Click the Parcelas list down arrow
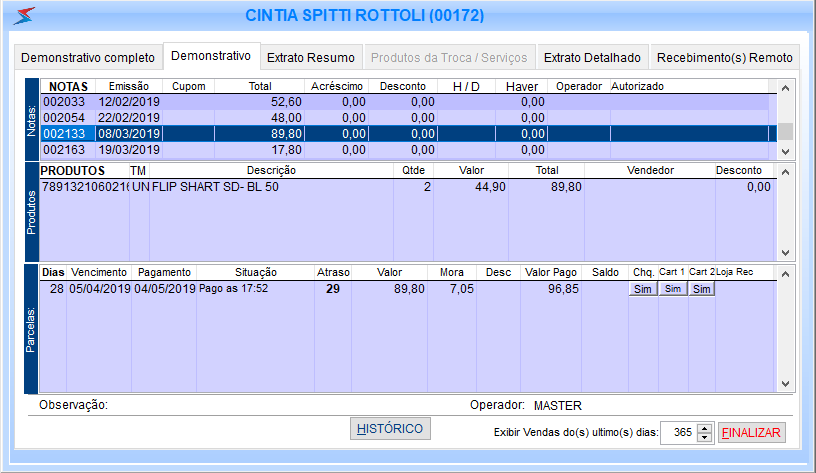 pos(785,384)
